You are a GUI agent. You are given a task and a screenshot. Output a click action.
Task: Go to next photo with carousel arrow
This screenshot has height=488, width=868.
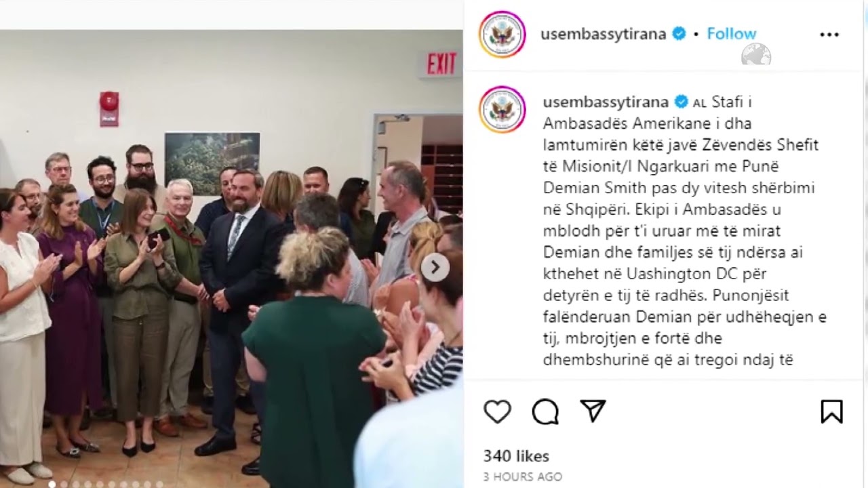(435, 267)
